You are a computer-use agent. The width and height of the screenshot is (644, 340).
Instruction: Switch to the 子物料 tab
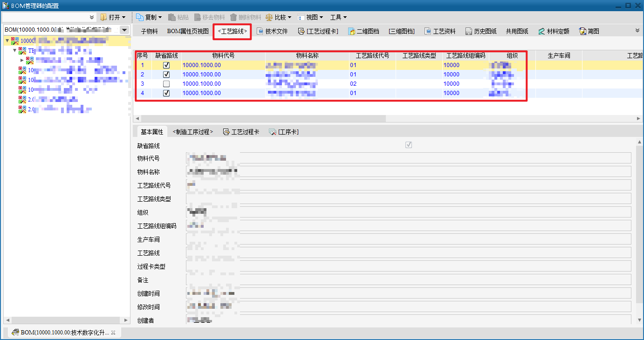click(x=150, y=31)
